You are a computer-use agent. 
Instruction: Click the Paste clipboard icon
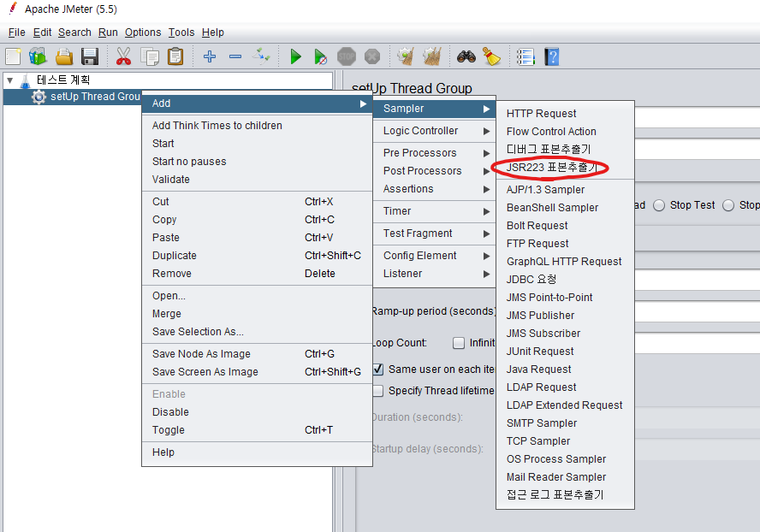pyautogui.click(x=175, y=56)
